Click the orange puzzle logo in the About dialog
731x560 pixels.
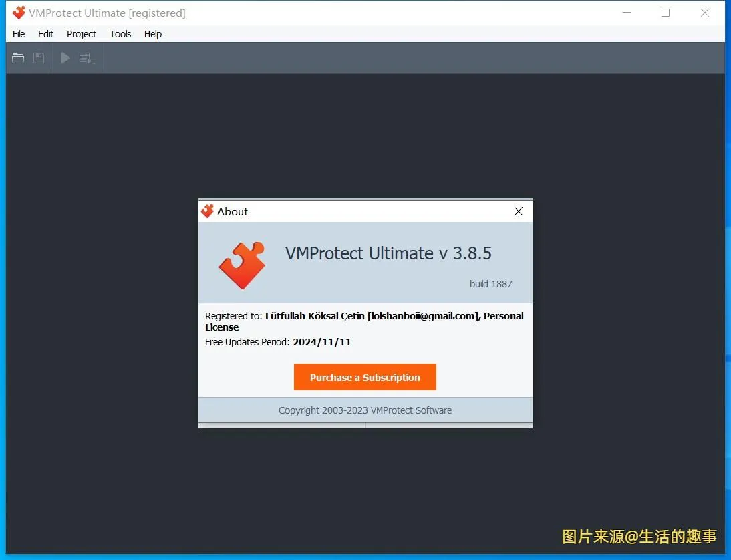click(x=242, y=265)
